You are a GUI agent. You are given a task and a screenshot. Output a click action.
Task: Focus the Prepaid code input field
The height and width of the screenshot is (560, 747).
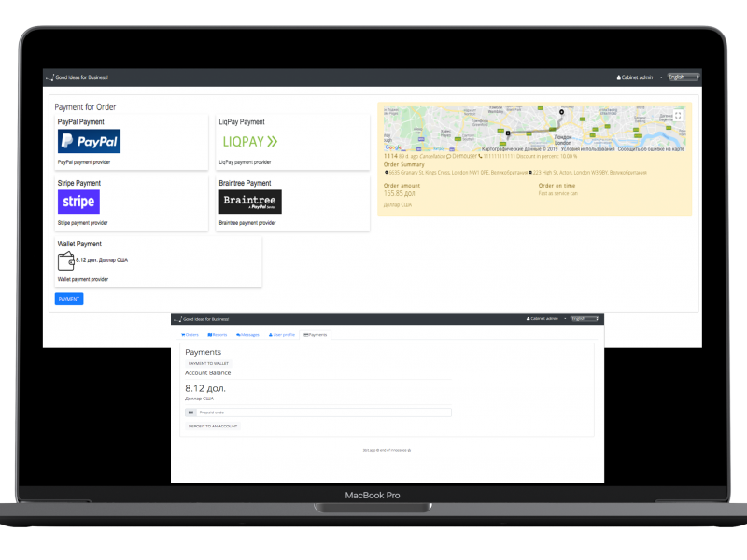[x=323, y=413]
